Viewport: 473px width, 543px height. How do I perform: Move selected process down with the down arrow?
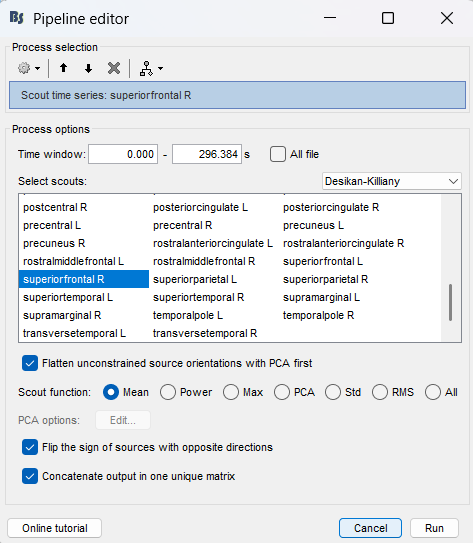89,68
